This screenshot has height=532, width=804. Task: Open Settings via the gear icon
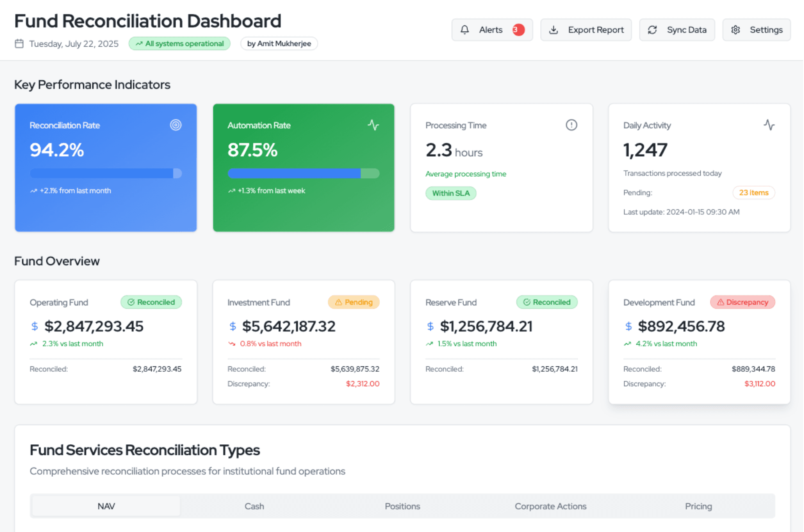(736, 30)
